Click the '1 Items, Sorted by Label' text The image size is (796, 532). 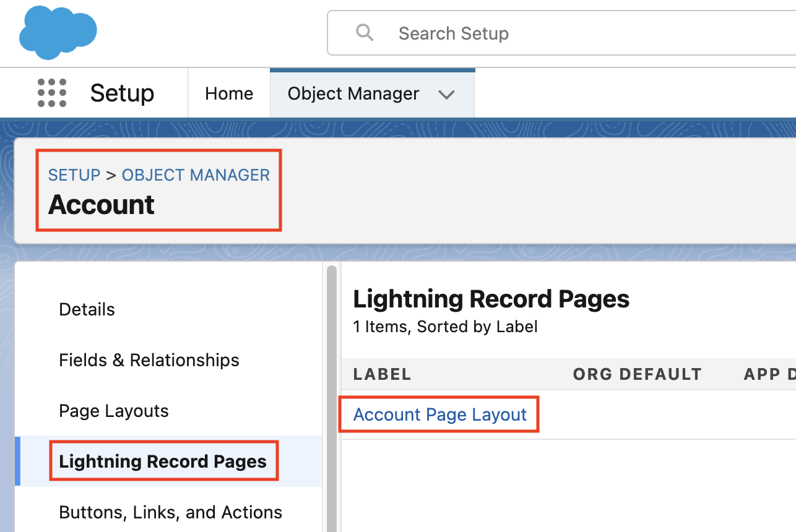[x=446, y=327]
